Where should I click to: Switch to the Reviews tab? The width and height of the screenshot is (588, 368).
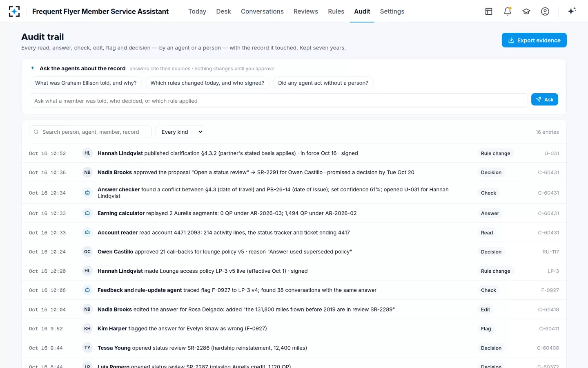pyautogui.click(x=306, y=11)
